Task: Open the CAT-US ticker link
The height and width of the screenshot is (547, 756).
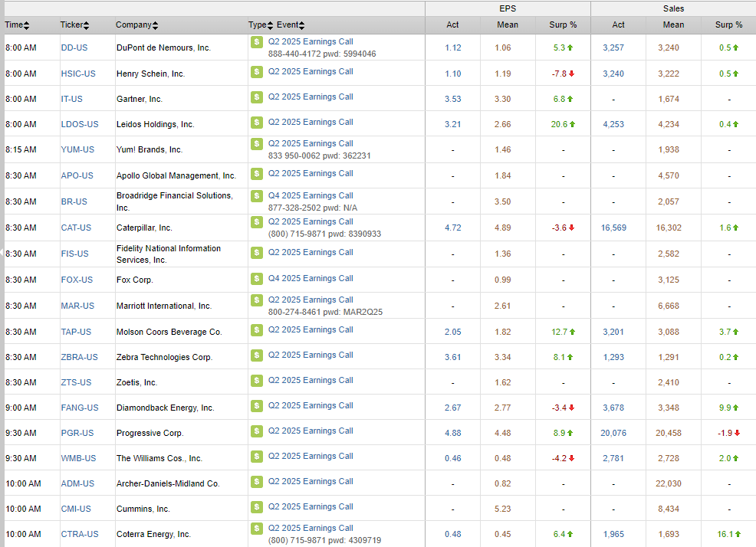Action: click(x=76, y=228)
